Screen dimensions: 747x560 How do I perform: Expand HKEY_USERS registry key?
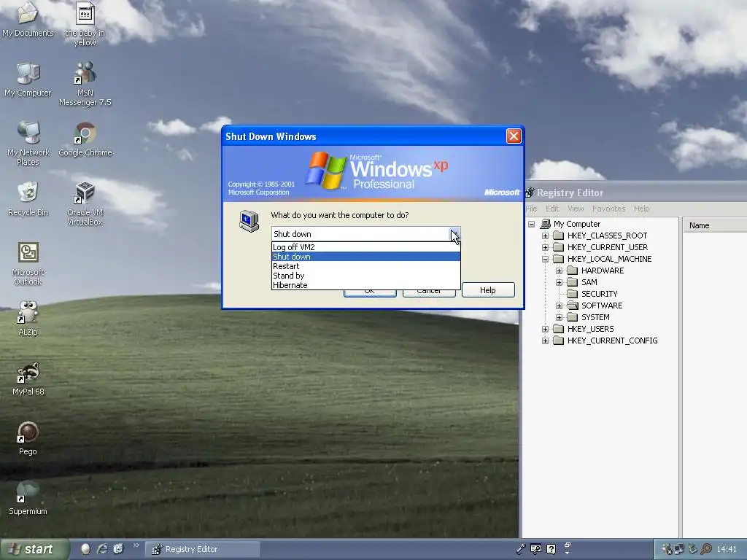coord(546,329)
